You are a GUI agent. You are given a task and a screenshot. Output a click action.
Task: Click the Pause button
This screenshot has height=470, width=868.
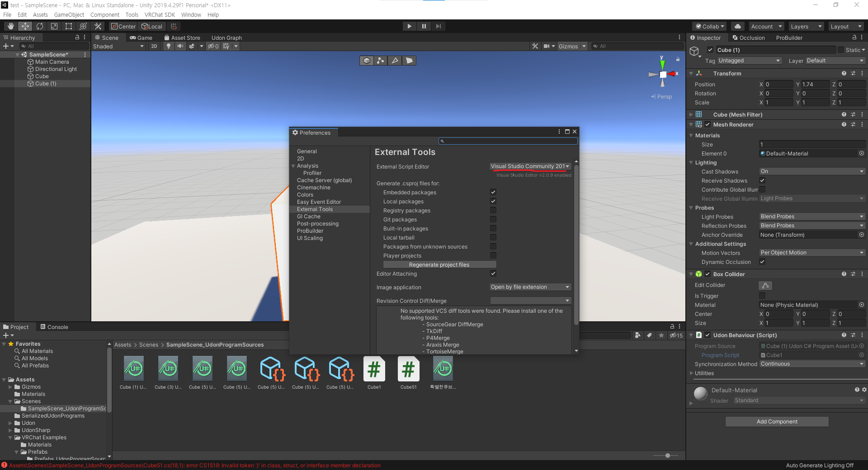coord(424,26)
